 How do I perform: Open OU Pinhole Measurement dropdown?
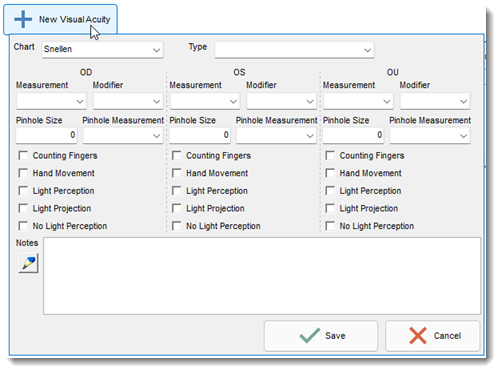pos(430,135)
